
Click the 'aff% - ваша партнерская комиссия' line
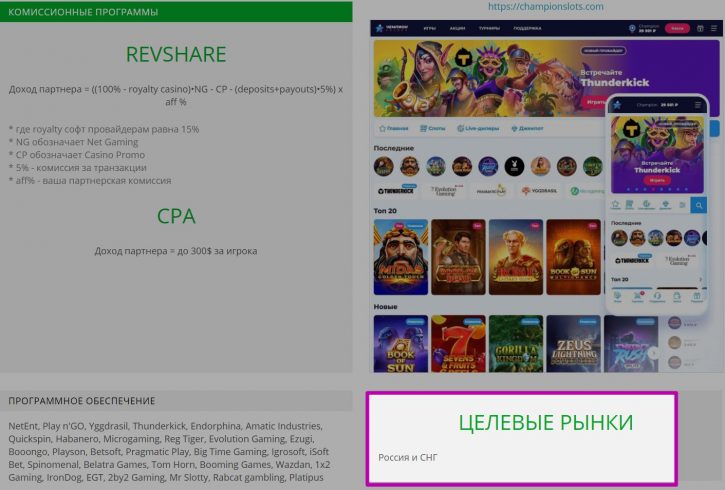point(90,181)
